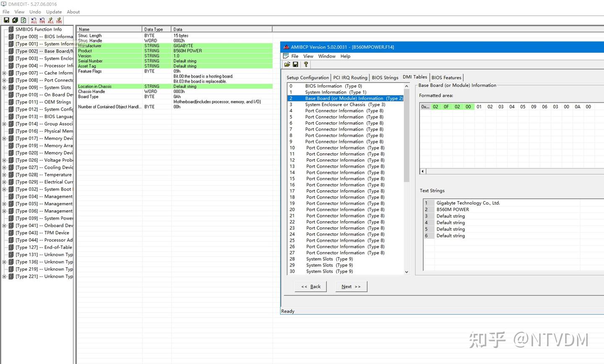Select System Enclosure or Chassis (Type 3) row
Screen dimensions: 604x364
tap(345, 105)
